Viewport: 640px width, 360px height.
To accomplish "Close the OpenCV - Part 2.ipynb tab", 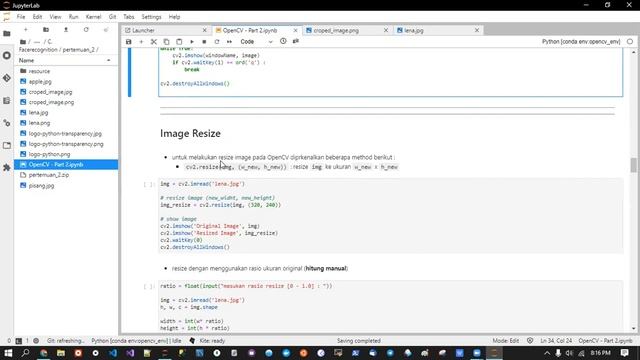I will click(296, 30).
